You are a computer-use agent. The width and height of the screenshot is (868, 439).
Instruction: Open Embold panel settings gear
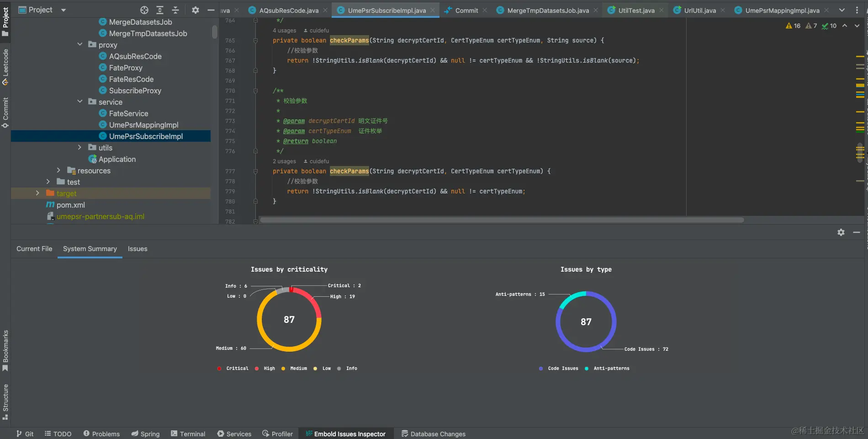pyautogui.click(x=841, y=232)
